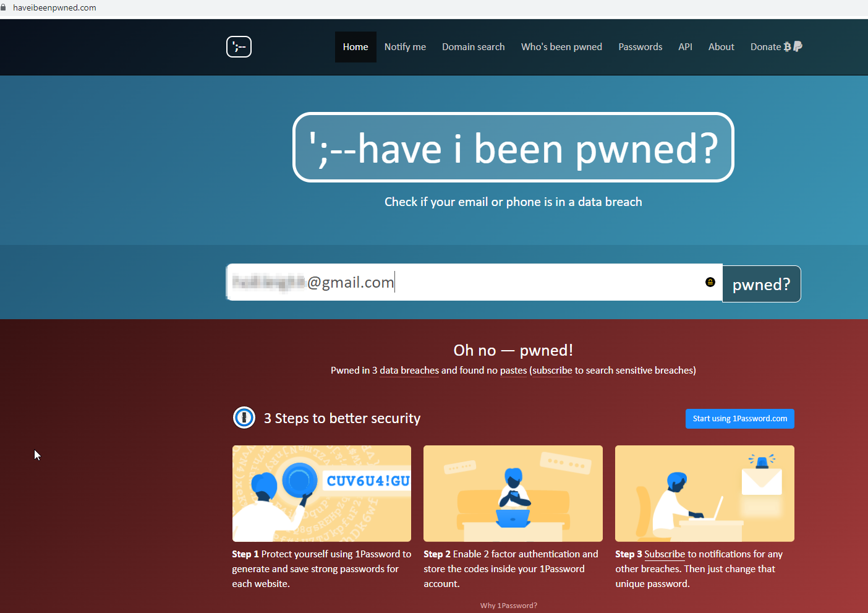Click Start using 1Password.com button

(x=740, y=419)
